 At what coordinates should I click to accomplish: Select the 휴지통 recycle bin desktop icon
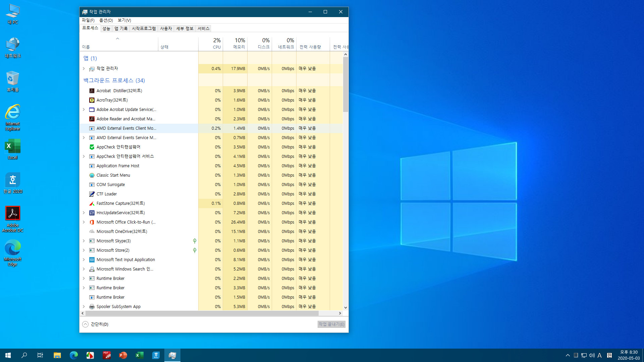[x=13, y=81]
